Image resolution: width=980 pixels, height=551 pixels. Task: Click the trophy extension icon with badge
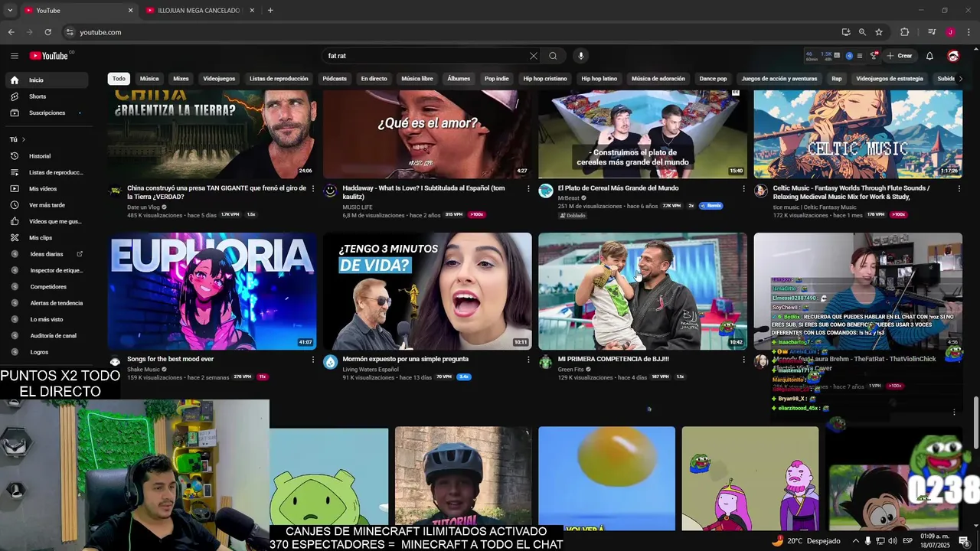pyautogui.click(x=874, y=56)
